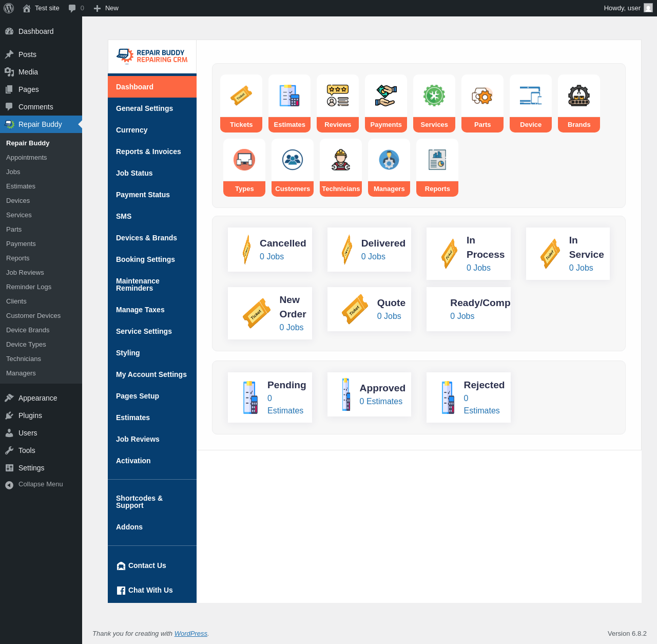Collapse the WordPress admin menu
Screen dimensions: 657x644
[41, 484]
